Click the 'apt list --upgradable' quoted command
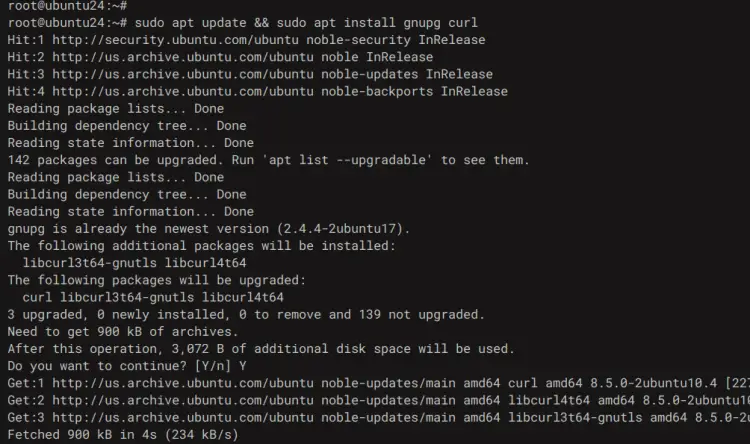This screenshot has width=750, height=444. [x=347, y=160]
